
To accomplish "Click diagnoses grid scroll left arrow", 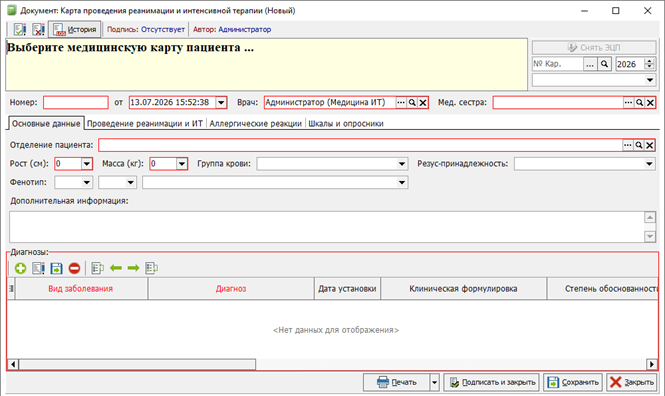I will [13, 364].
